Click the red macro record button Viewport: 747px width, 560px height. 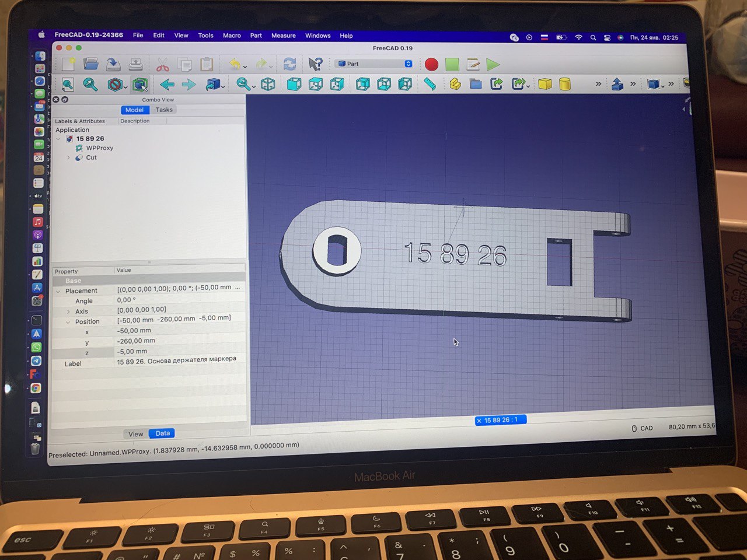coord(431,64)
